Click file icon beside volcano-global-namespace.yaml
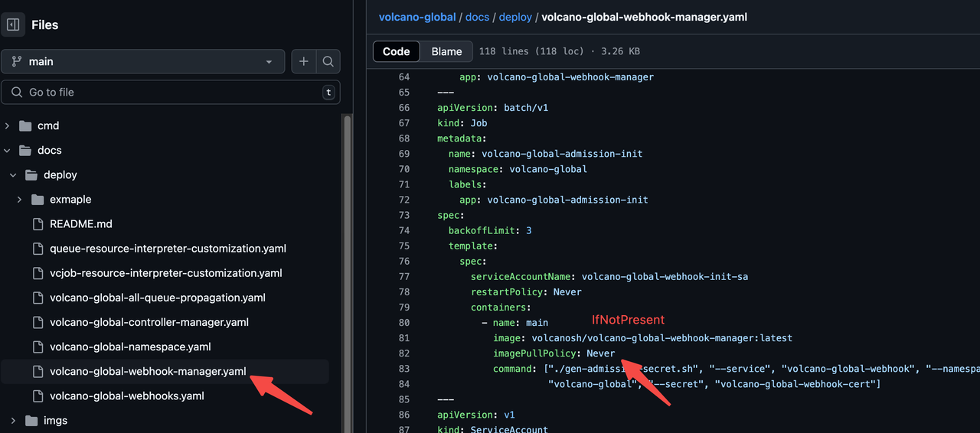 (x=38, y=347)
